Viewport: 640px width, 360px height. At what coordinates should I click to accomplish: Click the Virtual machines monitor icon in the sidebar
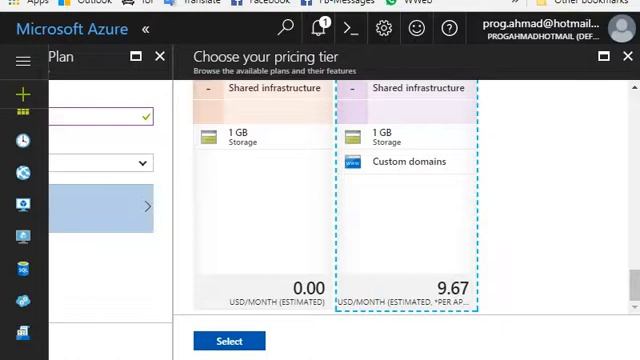point(23,237)
